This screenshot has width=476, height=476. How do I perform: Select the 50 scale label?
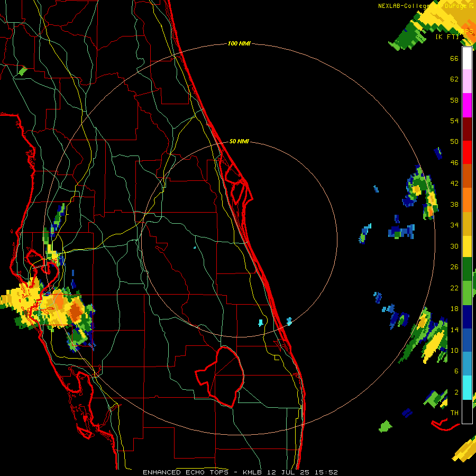454,142
